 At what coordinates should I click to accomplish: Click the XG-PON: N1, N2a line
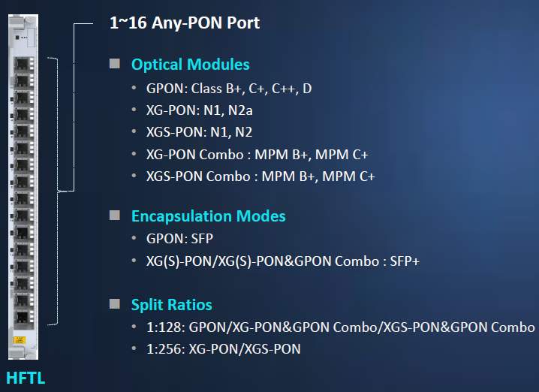coord(200,110)
